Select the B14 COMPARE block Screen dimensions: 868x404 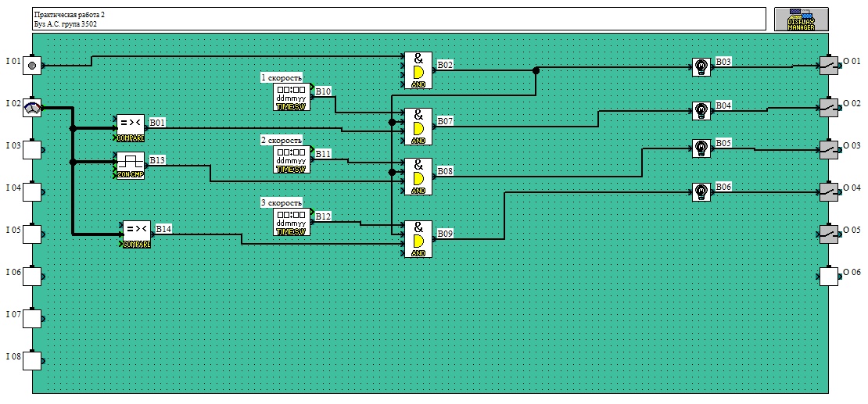pos(137,234)
